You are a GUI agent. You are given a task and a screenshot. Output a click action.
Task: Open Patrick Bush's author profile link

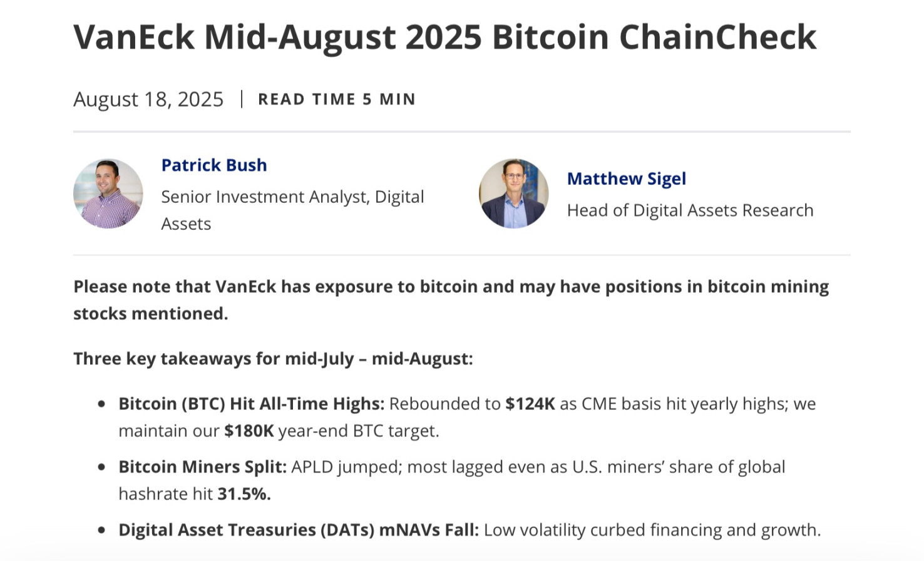(213, 165)
